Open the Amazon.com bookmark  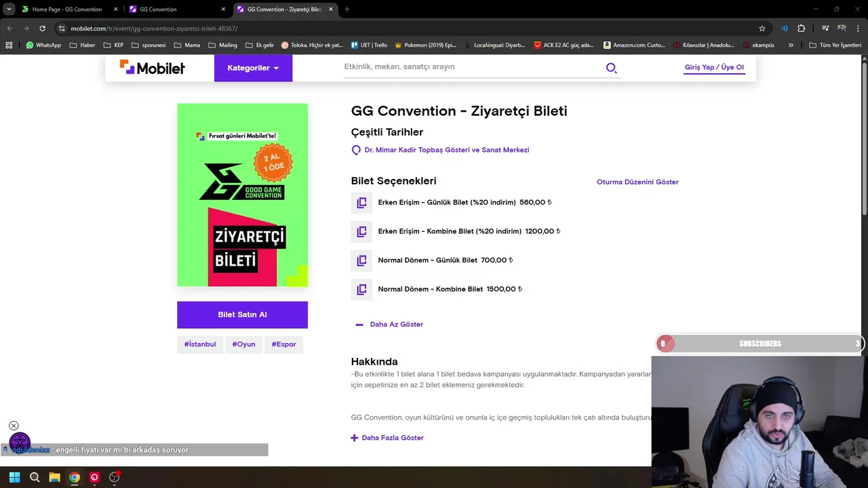click(633, 45)
